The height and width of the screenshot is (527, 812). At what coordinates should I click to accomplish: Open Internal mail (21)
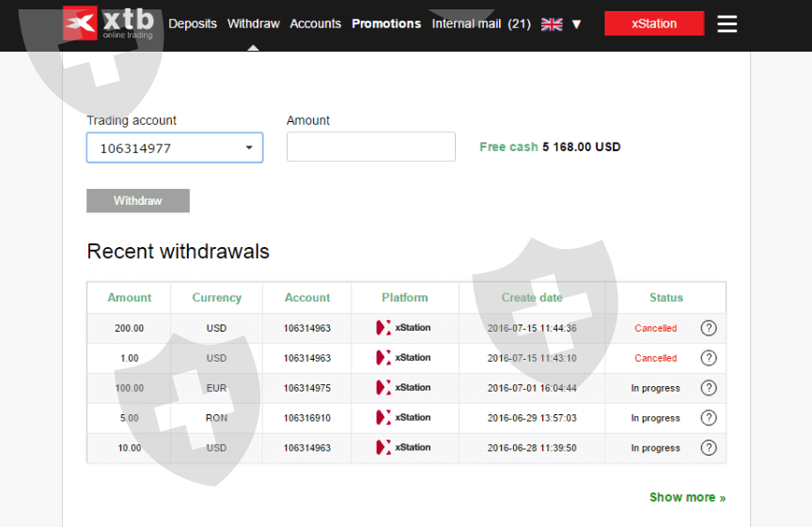click(481, 23)
